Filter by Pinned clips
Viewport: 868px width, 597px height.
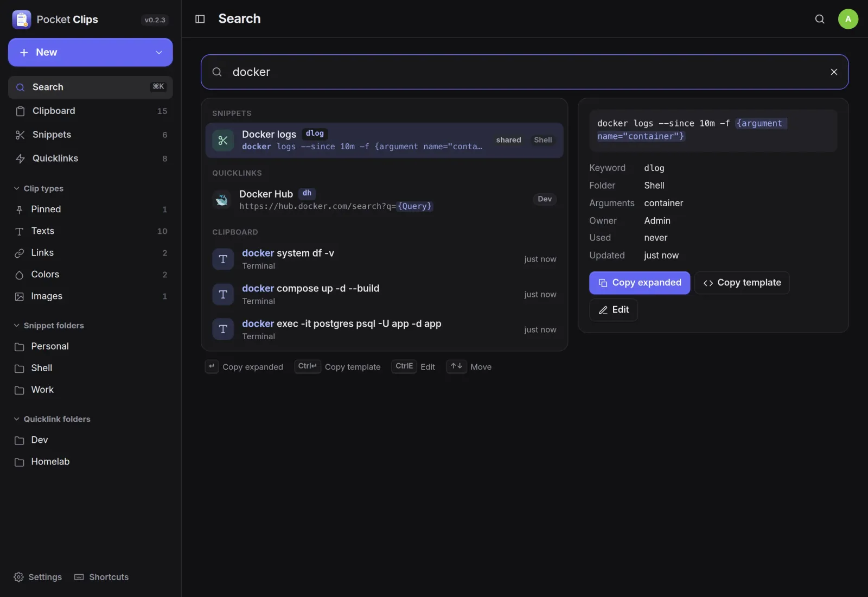[91, 209]
